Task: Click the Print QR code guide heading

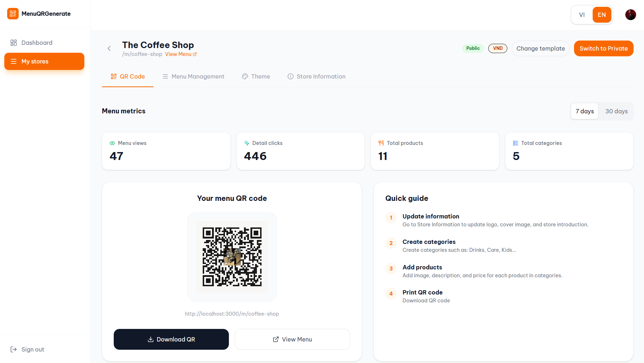Action: [423, 292]
